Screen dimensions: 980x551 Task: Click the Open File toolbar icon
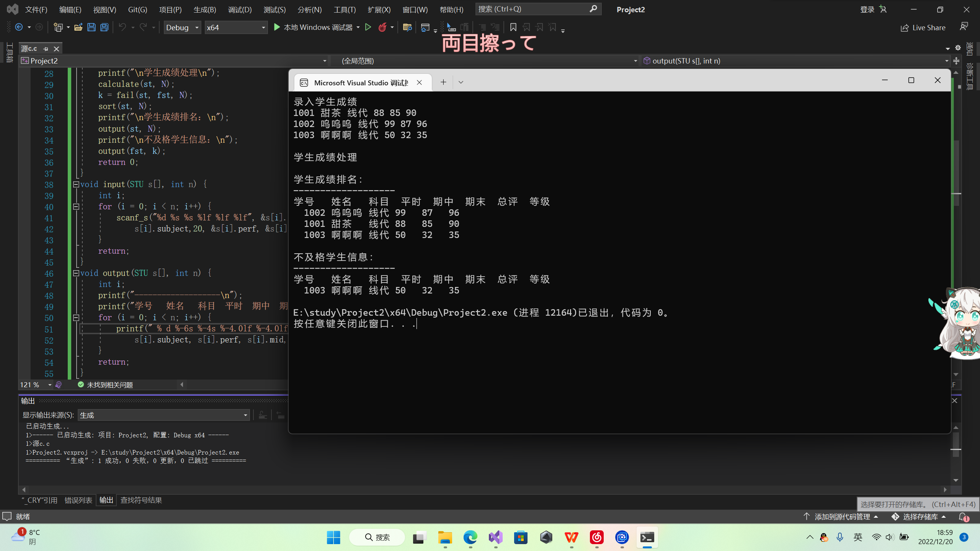pos(78,27)
